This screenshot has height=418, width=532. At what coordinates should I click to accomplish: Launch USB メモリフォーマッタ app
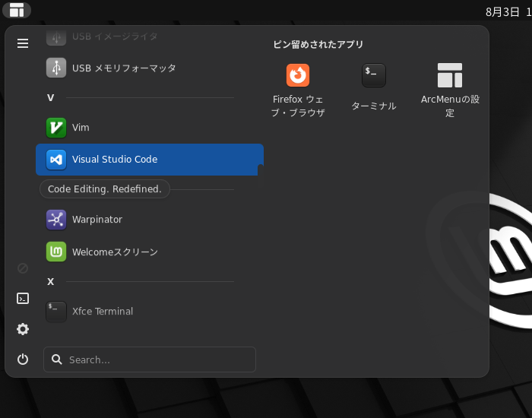click(x=150, y=68)
